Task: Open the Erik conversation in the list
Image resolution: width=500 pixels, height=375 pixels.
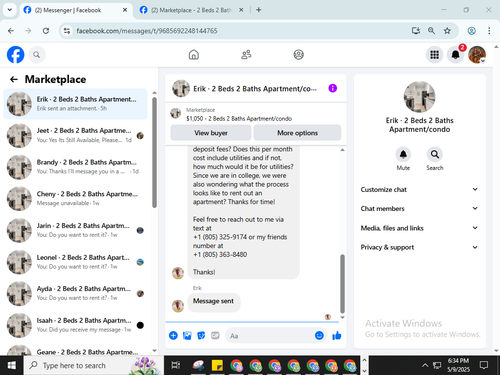Action: [75, 104]
